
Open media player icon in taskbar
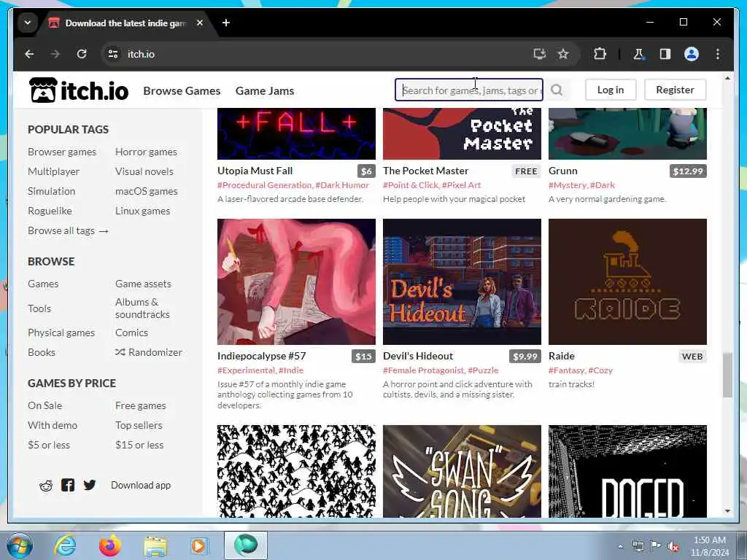pos(198,545)
